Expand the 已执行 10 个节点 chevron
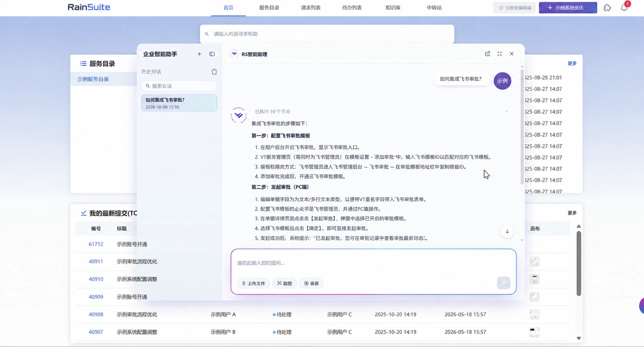This screenshot has height=347, width=644. click(x=506, y=111)
